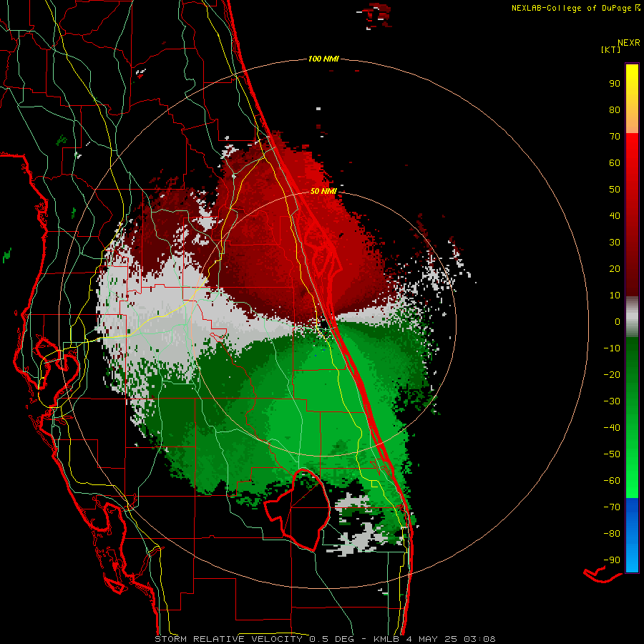Click the 50 NMI range ring label
The height and width of the screenshot is (644, 644).
pyautogui.click(x=323, y=191)
